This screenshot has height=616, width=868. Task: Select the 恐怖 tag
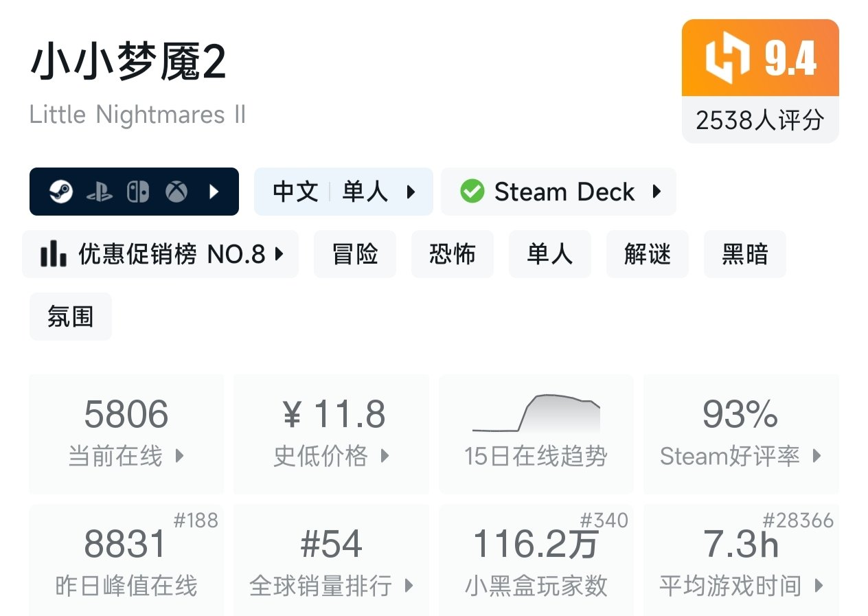(x=453, y=255)
